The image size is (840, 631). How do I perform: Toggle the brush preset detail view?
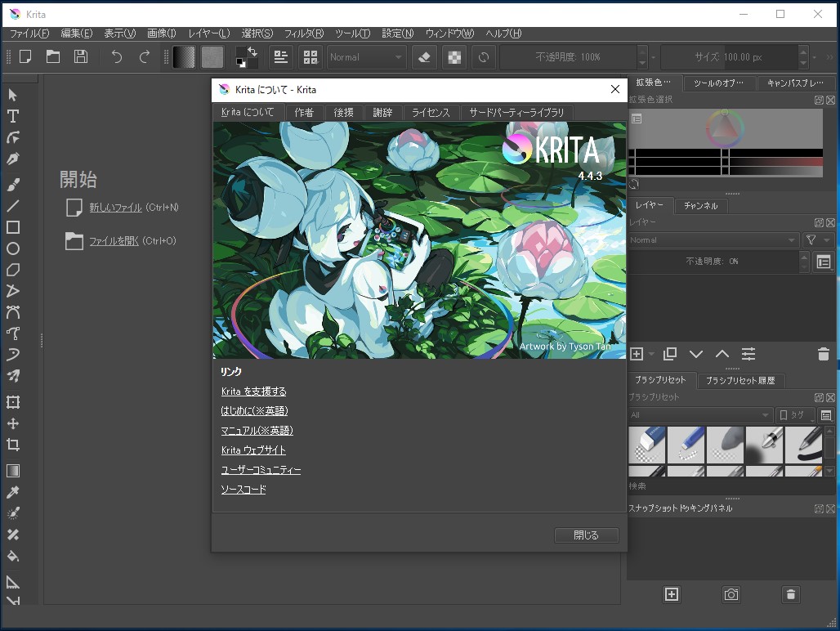828,414
